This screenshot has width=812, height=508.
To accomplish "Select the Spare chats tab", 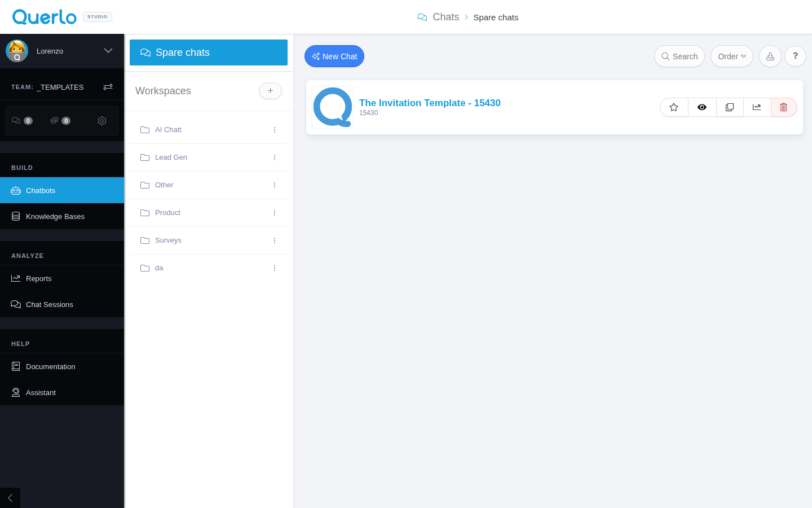I will click(209, 52).
